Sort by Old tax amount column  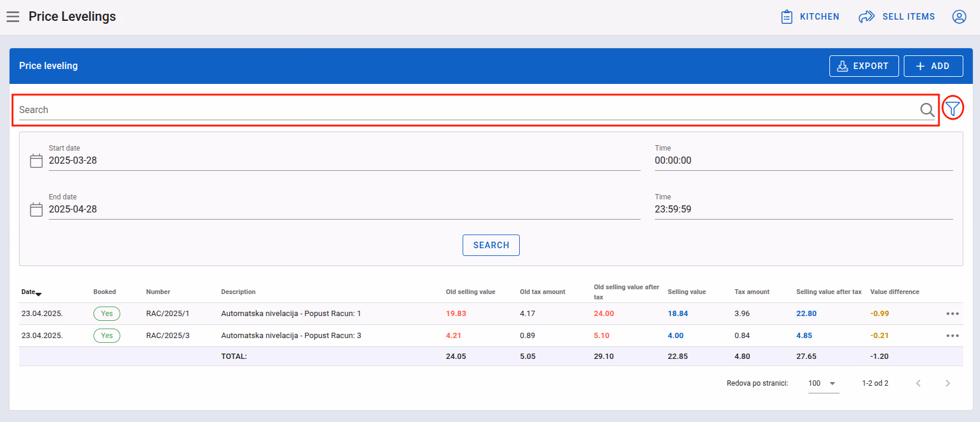click(x=542, y=292)
